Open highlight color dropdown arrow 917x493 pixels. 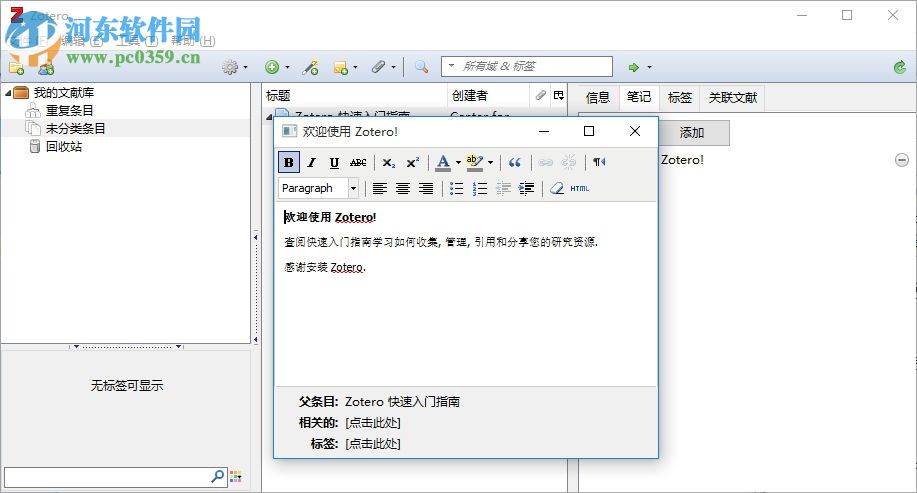(490, 163)
